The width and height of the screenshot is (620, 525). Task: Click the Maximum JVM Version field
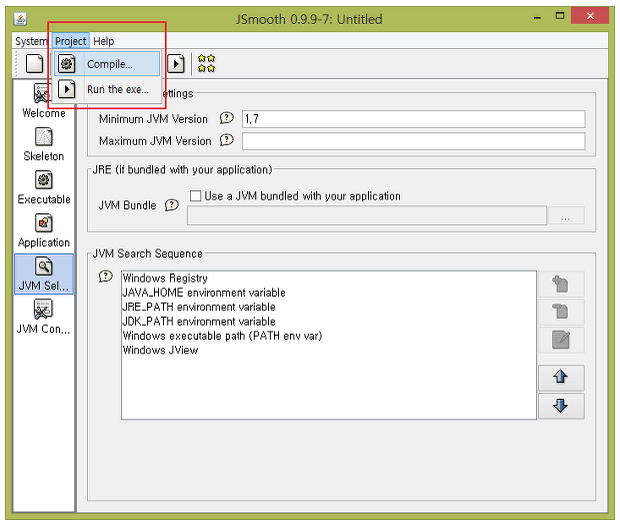(413, 141)
